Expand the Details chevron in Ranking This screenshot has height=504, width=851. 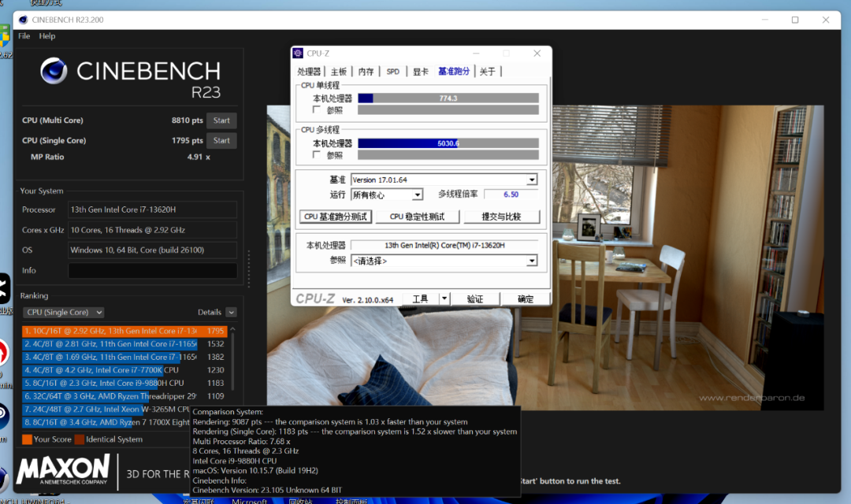(x=231, y=313)
